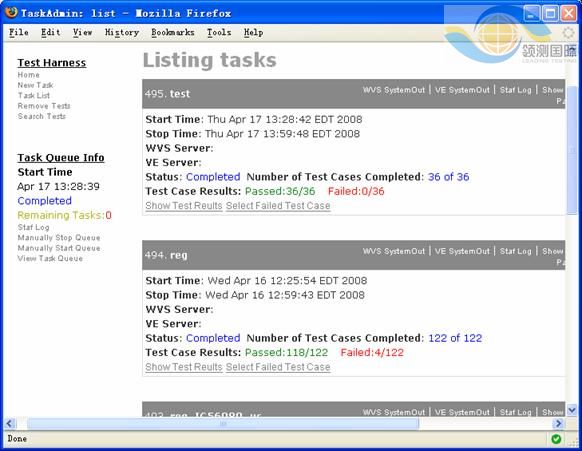Screen dimensions: 582x451
Task: Open VE SystemOut for task 495 test
Action: coord(462,90)
